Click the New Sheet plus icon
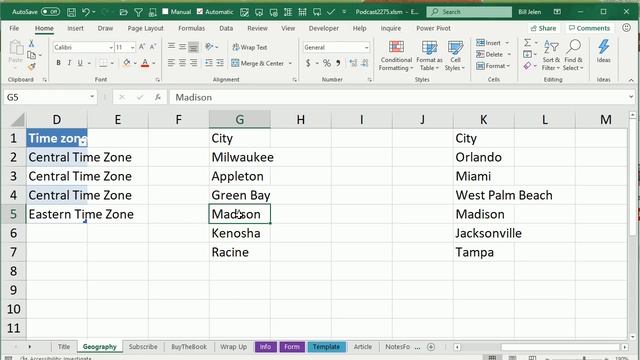The image size is (640, 360). pos(431,347)
